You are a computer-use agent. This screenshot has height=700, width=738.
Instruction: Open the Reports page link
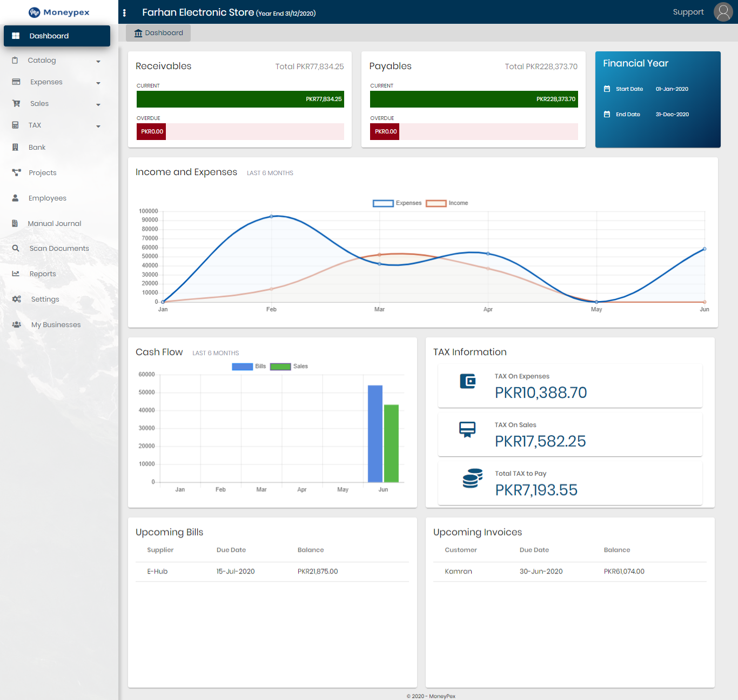(x=43, y=274)
